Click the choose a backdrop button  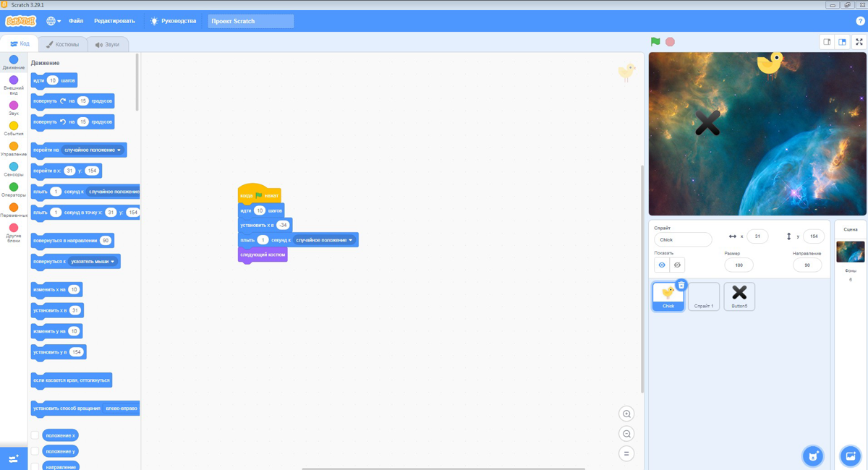point(851,456)
